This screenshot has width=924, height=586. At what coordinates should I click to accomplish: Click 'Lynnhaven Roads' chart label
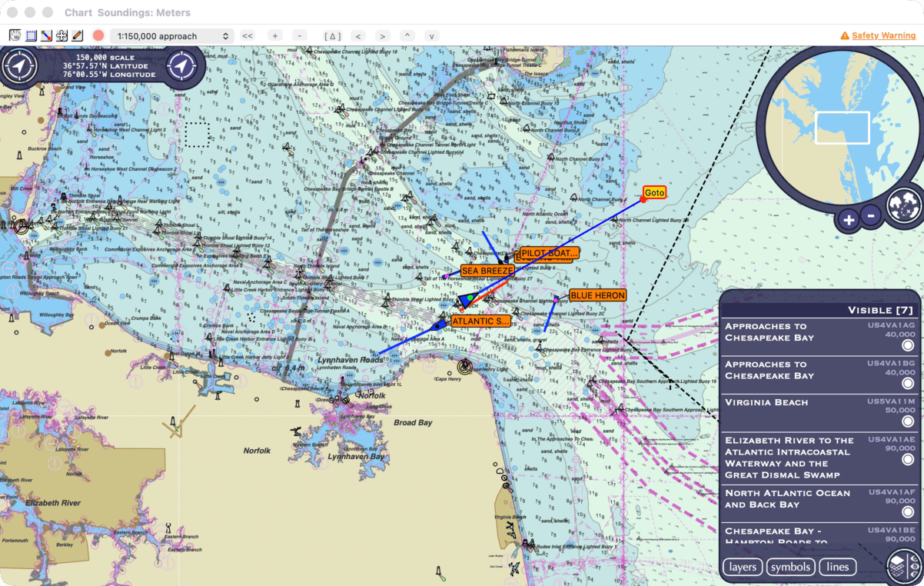coord(351,360)
